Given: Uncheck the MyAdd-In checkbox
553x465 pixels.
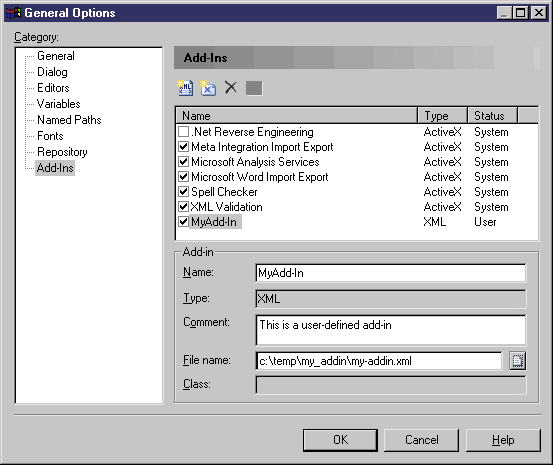Looking at the screenshot, I should (183, 222).
